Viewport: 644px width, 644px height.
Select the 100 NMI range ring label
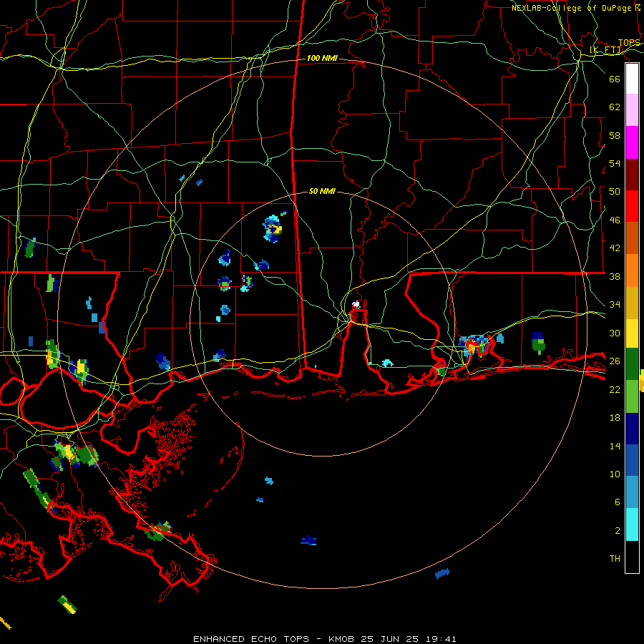(x=322, y=58)
